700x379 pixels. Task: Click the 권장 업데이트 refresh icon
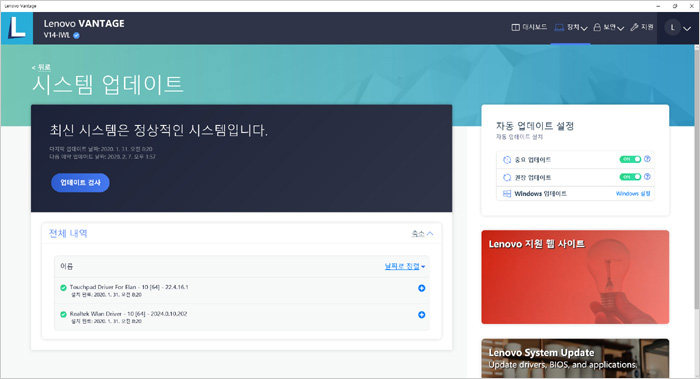(x=507, y=178)
